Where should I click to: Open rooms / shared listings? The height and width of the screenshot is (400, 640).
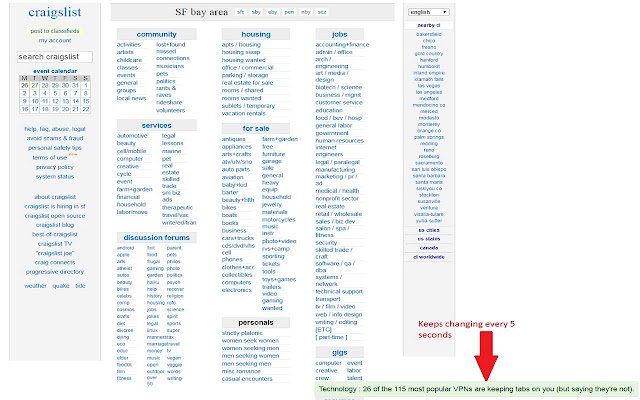(x=242, y=90)
